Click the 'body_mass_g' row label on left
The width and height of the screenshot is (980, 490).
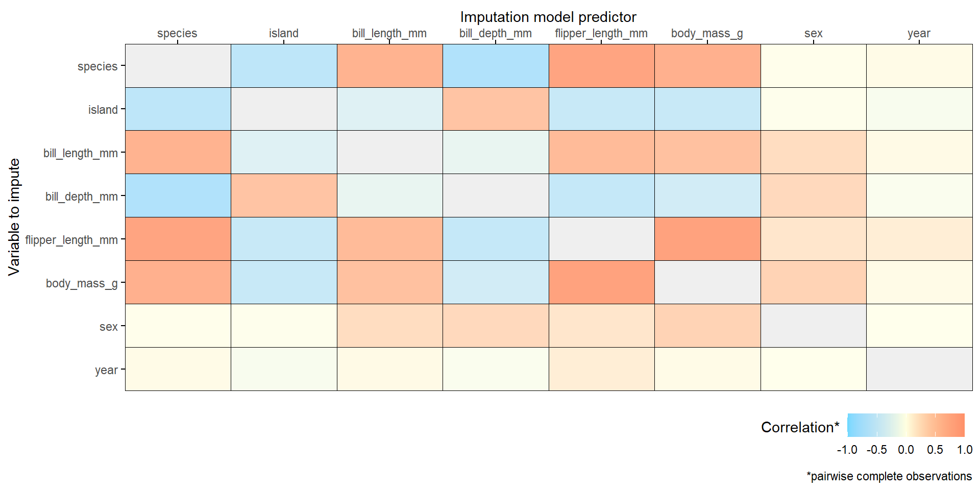[82, 283]
